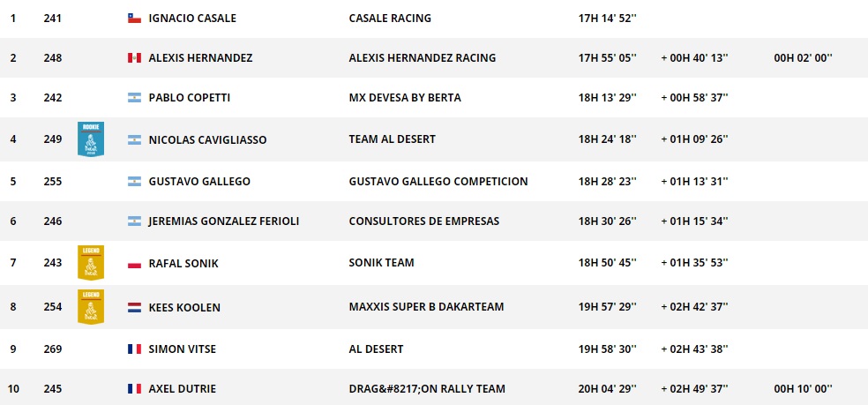Click the French flag beside Axel Dutrie
The width and height of the screenshot is (868, 405).
click(x=134, y=389)
